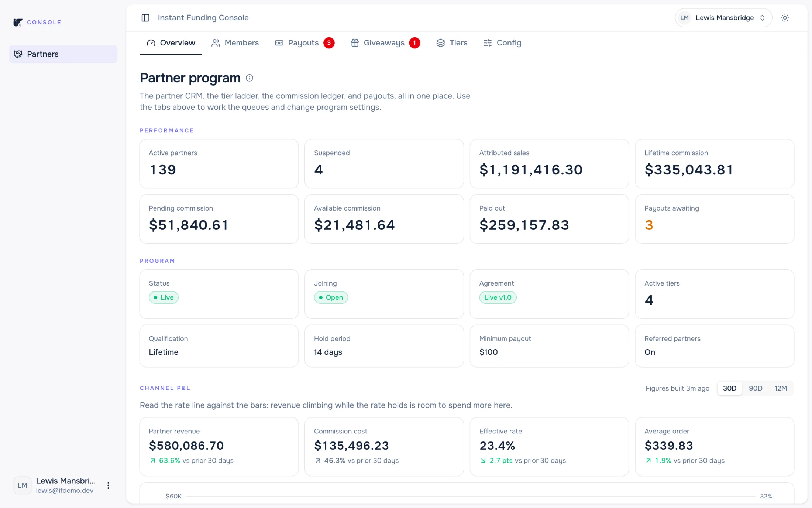Viewport: 812px width, 508px height.
Task: Click Partner revenue $580,086.70
Action: click(186, 446)
